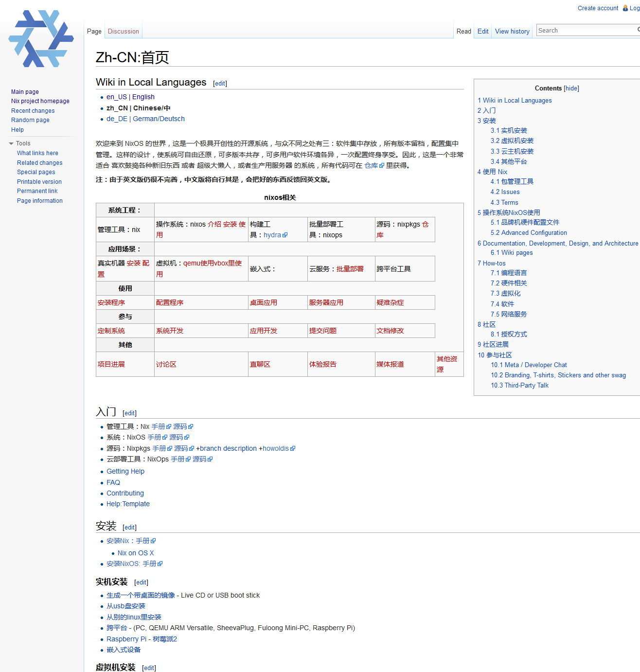Switch to the Discussion tab
Viewport: 640px width, 672px height.
coord(124,32)
